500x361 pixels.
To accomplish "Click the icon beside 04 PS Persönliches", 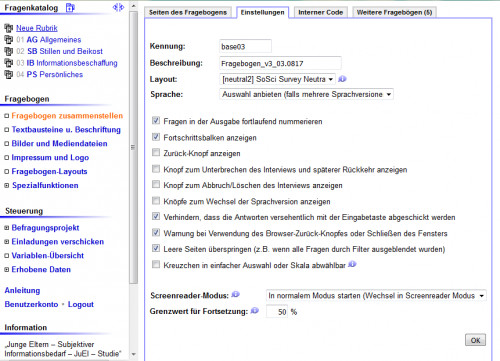I will click(8, 74).
